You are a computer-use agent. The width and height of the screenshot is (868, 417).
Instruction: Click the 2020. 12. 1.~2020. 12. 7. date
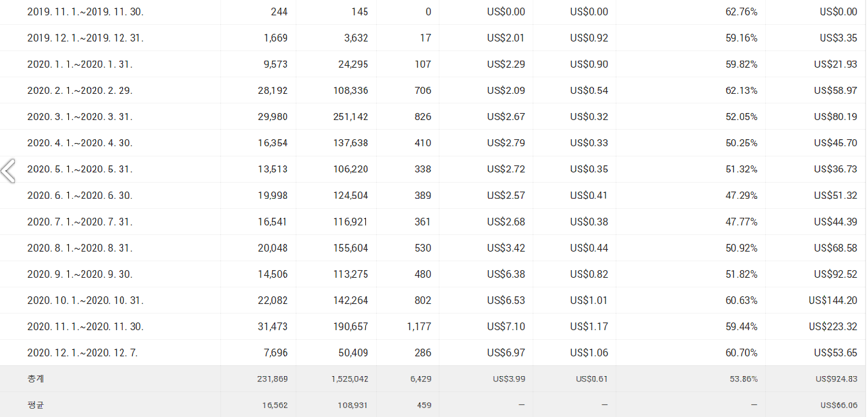coord(82,353)
